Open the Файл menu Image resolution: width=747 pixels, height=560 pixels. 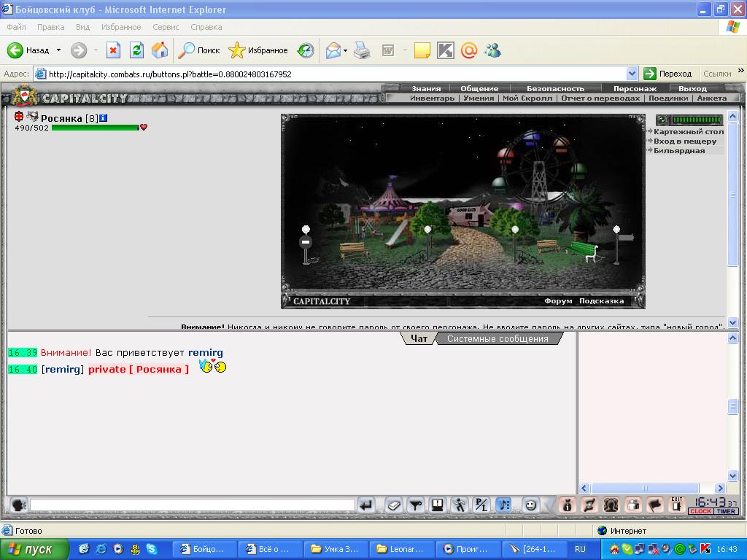coord(16,27)
